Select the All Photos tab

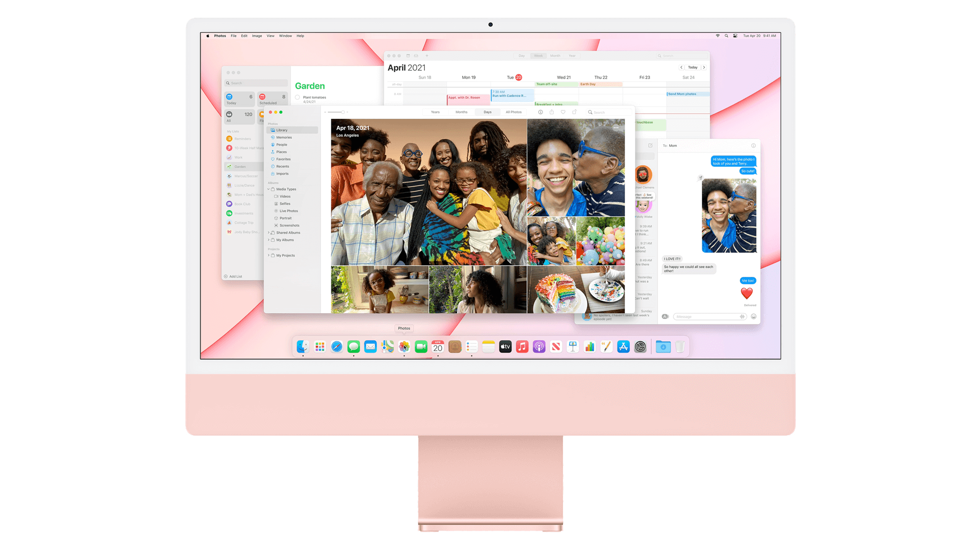[x=513, y=112]
